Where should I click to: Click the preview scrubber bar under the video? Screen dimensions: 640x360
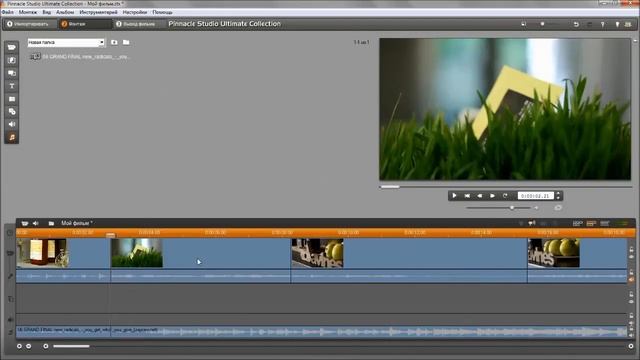[506, 187]
